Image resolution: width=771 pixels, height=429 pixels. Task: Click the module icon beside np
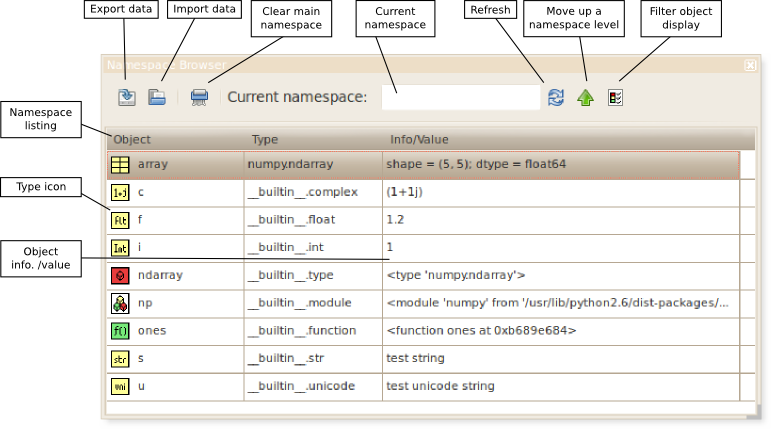click(x=120, y=303)
